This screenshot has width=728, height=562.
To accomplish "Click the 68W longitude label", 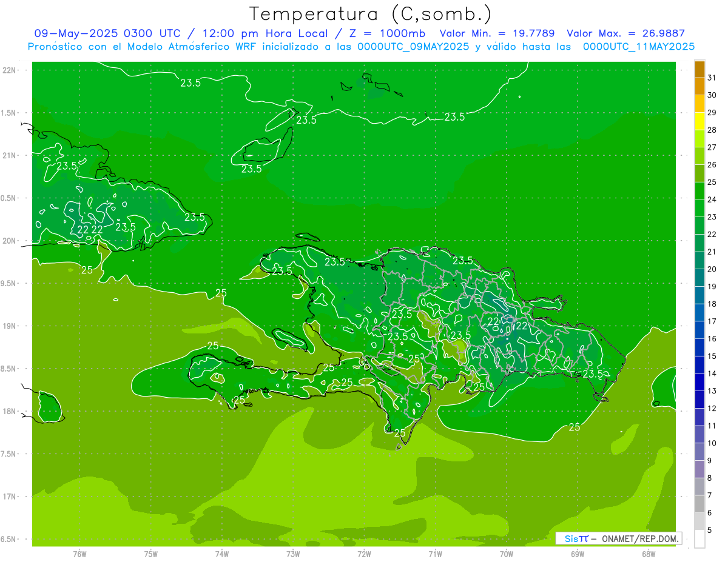I will 649,554.
